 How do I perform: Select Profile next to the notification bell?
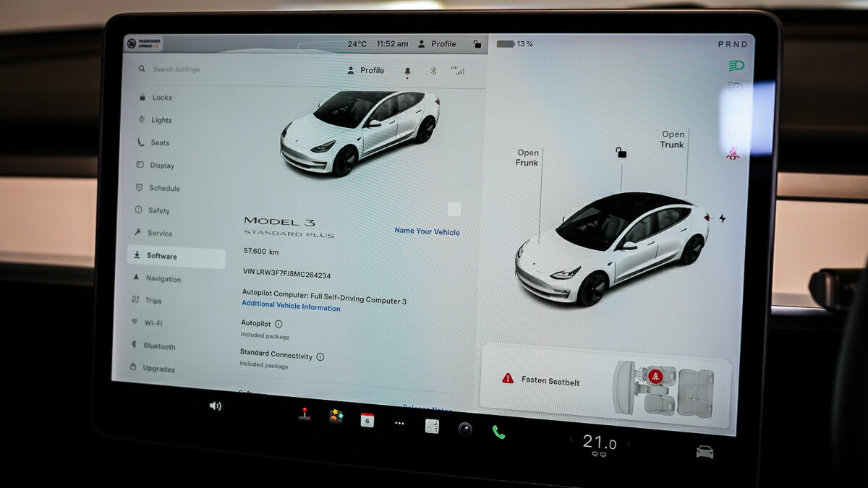pos(365,70)
